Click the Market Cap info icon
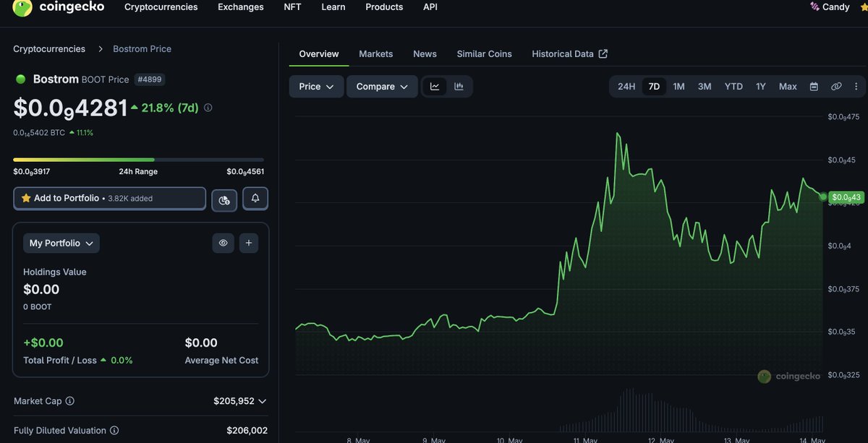 pyautogui.click(x=70, y=401)
